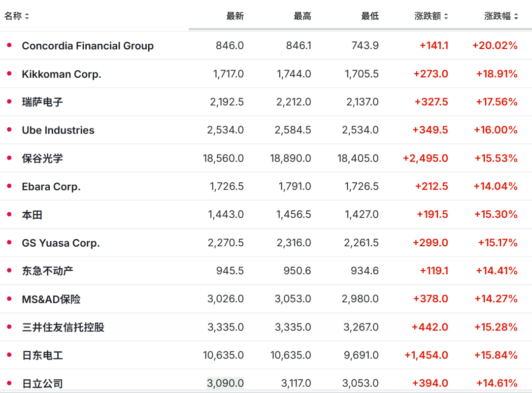532x393 pixels.
Task: Open GS Yuasa Corp. stock
Action: (x=61, y=243)
